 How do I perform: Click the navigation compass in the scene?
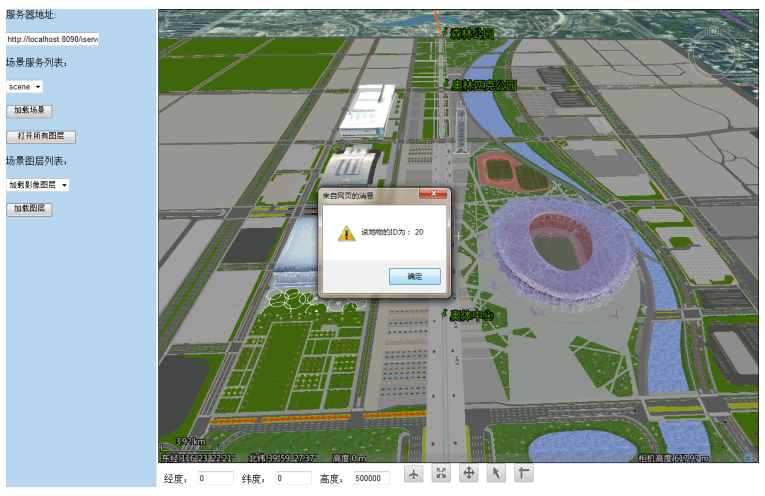(x=714, y=48)
